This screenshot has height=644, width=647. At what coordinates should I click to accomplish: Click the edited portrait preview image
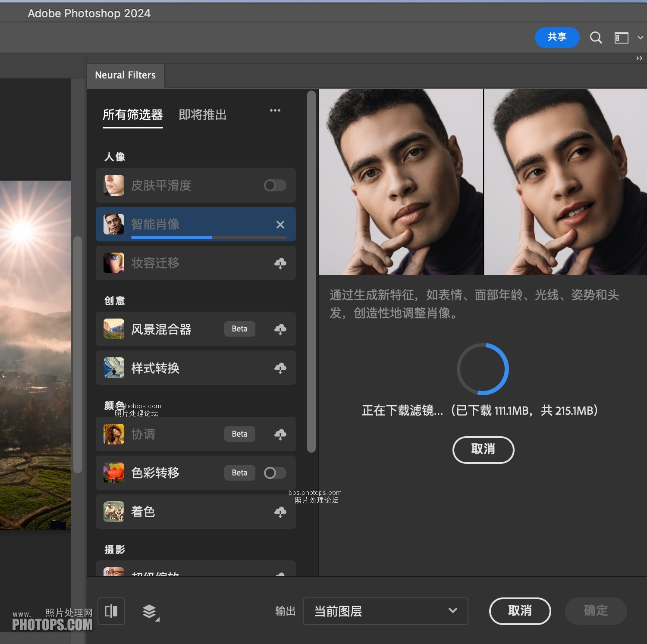(565, 182)
